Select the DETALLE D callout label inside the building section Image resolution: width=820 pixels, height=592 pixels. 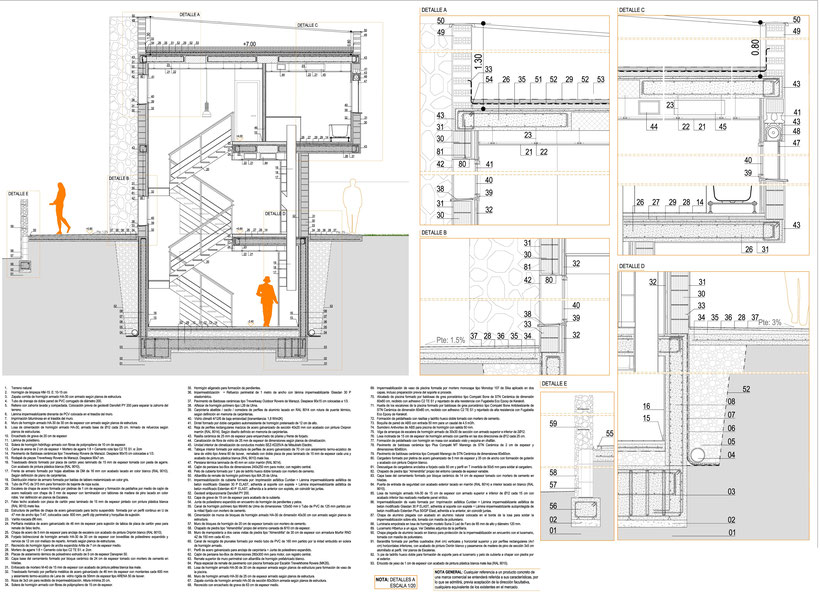(x=275, y=213)
